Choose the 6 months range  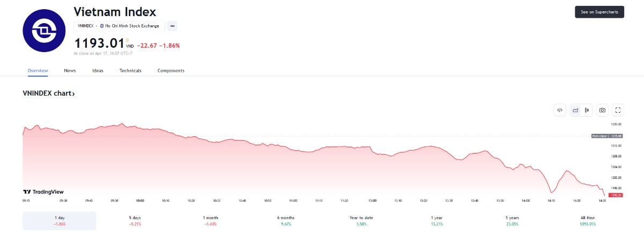(285, 220)
